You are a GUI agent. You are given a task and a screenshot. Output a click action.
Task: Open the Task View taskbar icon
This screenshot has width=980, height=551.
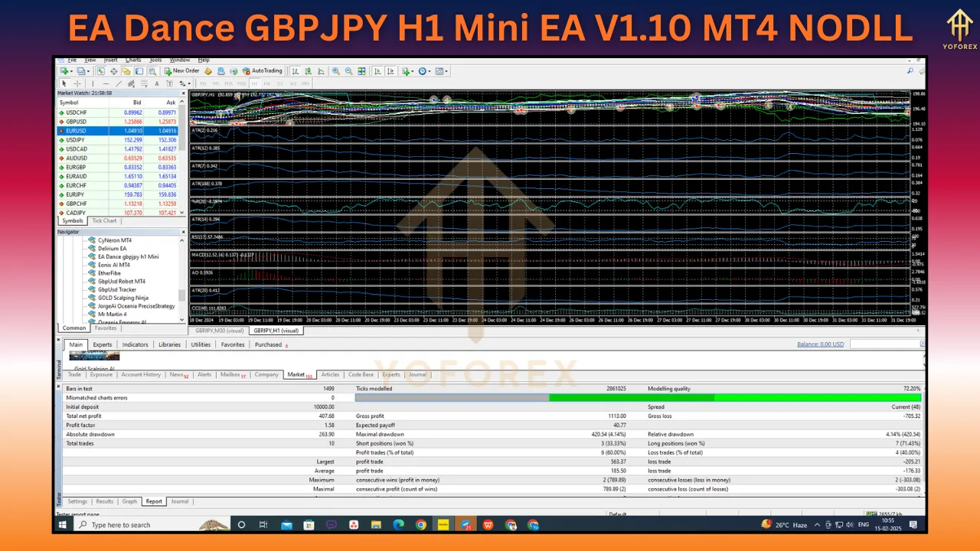263,525
